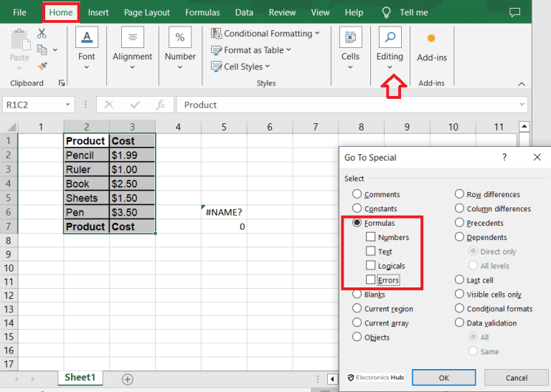Viewport: 551px width, 392px height.
Task: Click the Number percent format icon
Action: [x=180, y=38]
